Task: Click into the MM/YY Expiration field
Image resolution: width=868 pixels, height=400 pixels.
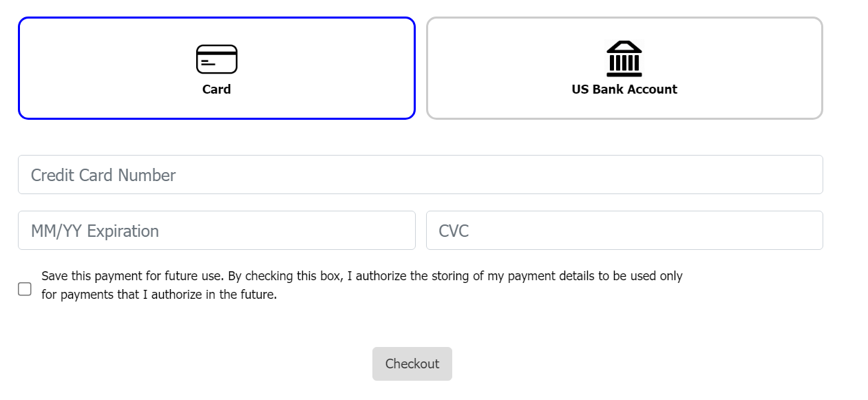Action: click(217, 231)
